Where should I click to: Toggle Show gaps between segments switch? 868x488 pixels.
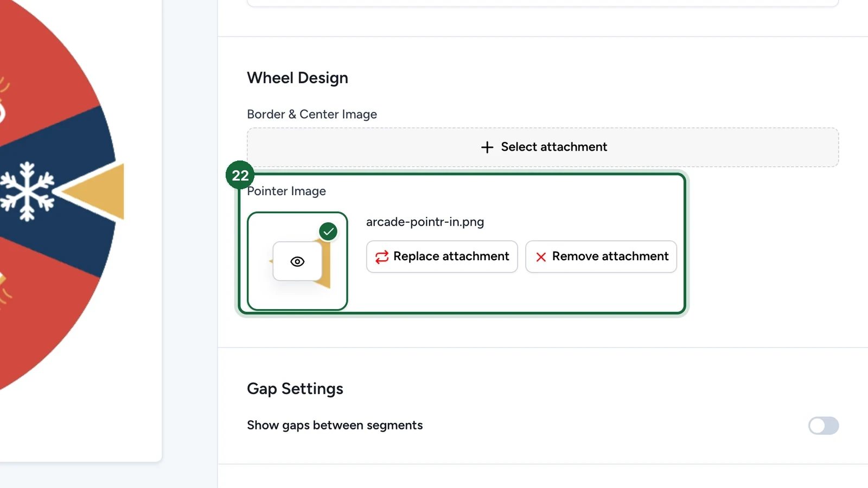point(824,426)
